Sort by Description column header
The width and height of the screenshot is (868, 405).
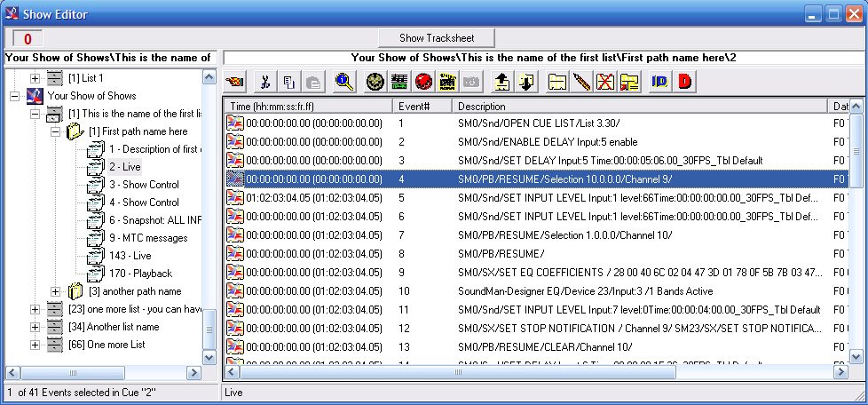coord(640,107)
